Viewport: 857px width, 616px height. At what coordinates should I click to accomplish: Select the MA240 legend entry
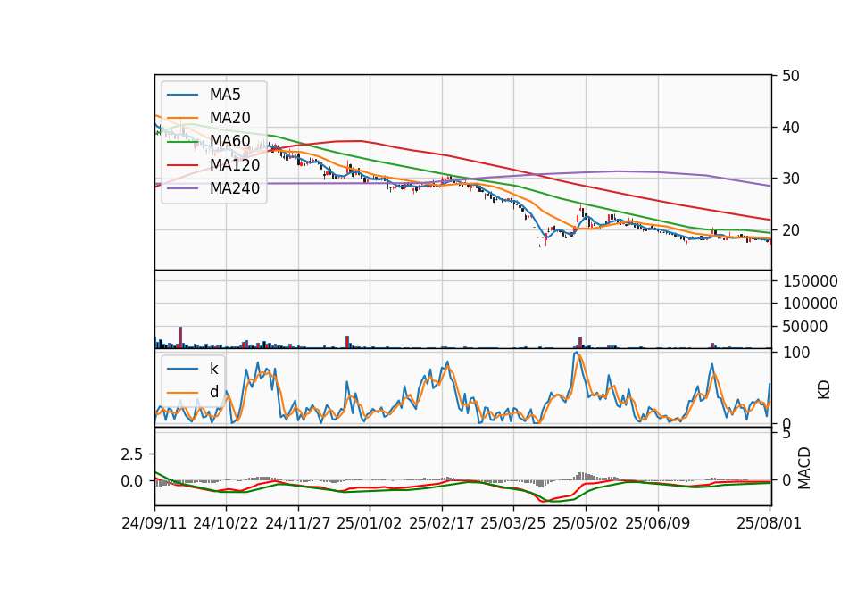pos(213,188)
